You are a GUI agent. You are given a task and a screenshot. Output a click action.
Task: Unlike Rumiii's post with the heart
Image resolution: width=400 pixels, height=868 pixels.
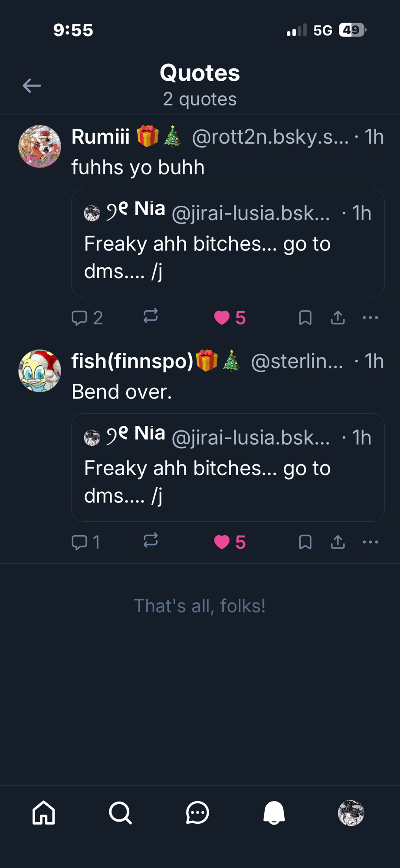[222, 318]
